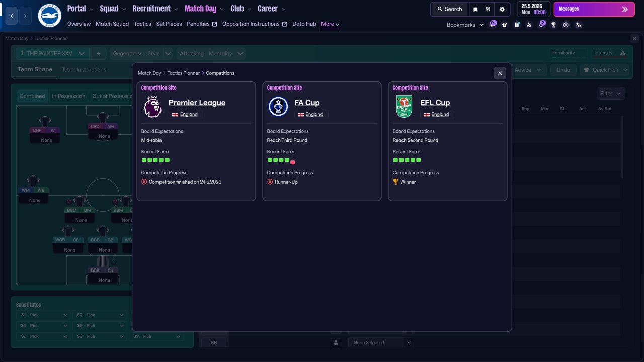Open the bookmark icon beside Search
This screenshot has height=362, width=644.
point(475,9)
